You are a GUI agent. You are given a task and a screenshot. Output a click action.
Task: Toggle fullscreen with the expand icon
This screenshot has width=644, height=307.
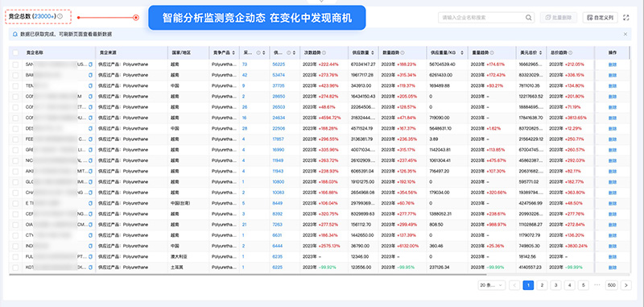(626, 18)
